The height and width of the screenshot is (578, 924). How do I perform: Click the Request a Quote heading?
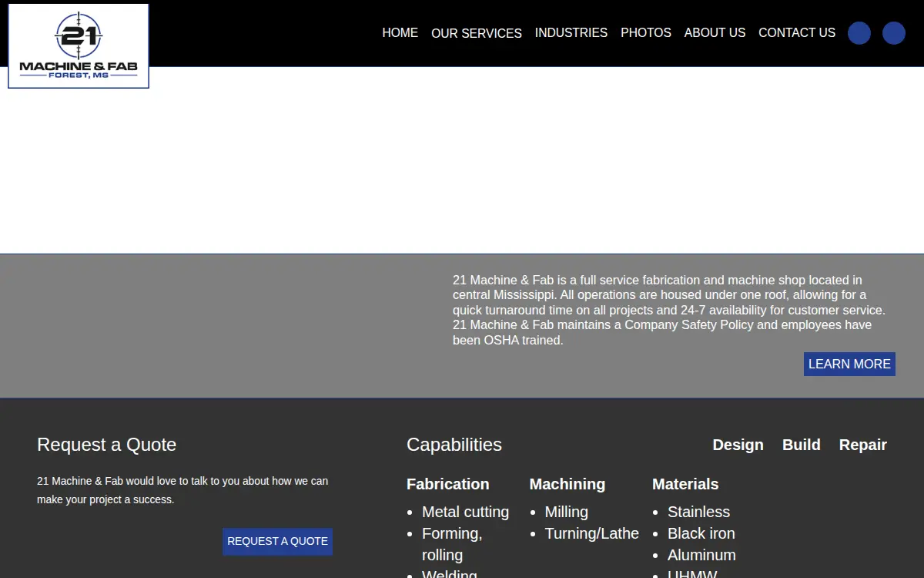(x=107, y=445)
